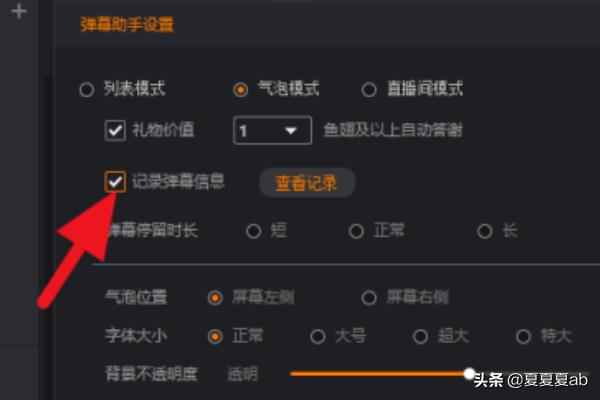Choose 正常 for danmaku stay duration
Screen dimensions: 600x400
[356, 231]
